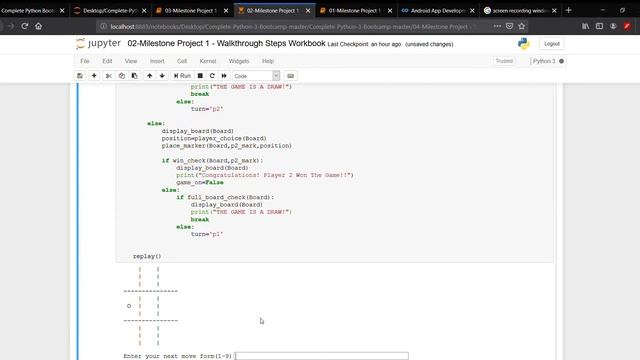Open the Firefox account icon

[x=613, y=26]
